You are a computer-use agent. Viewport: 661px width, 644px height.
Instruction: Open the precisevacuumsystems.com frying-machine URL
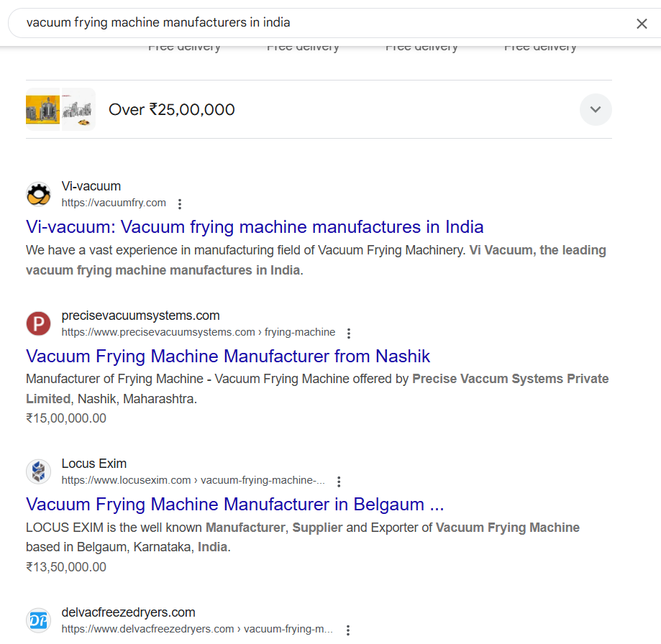click(x=198, y=332)
